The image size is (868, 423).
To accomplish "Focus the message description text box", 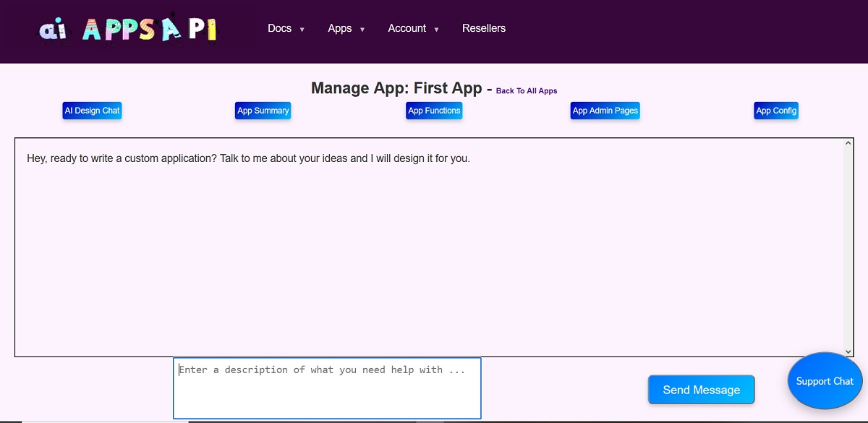I will tap(327, 388).
